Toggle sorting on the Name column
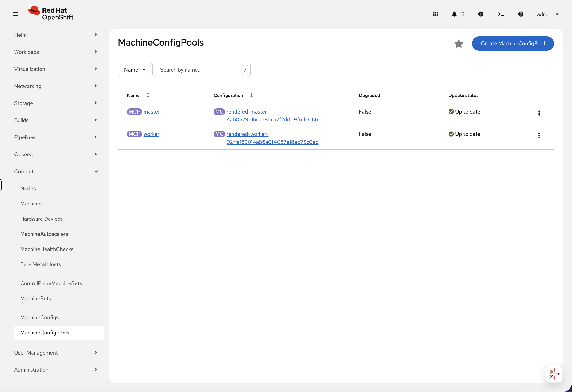The height and width of the screenshot is (392, 572). tap(148, 95)
